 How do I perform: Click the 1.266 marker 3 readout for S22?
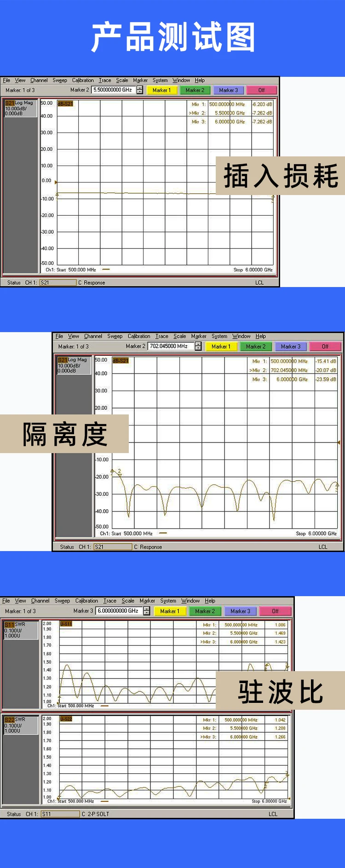pos(280,737)
